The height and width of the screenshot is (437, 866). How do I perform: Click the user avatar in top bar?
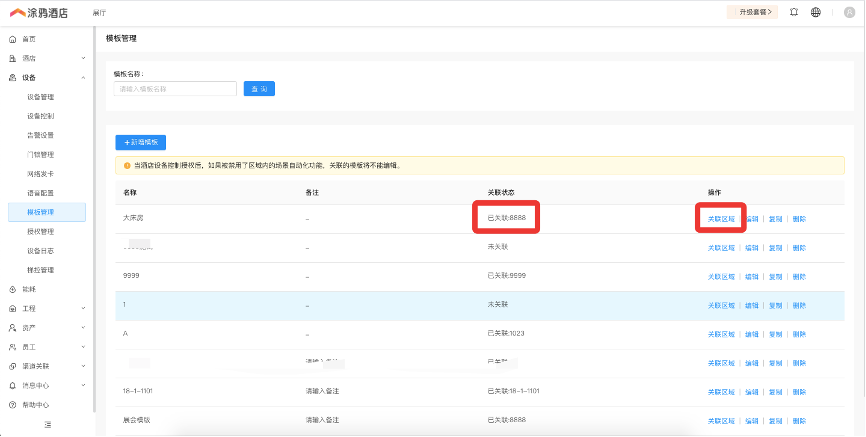coord(849,12)
